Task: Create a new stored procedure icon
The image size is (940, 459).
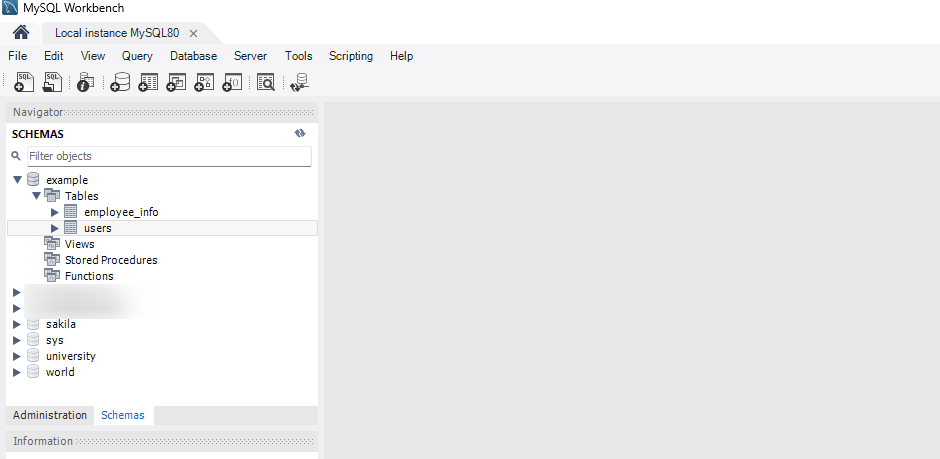Action: pos(204,82)
